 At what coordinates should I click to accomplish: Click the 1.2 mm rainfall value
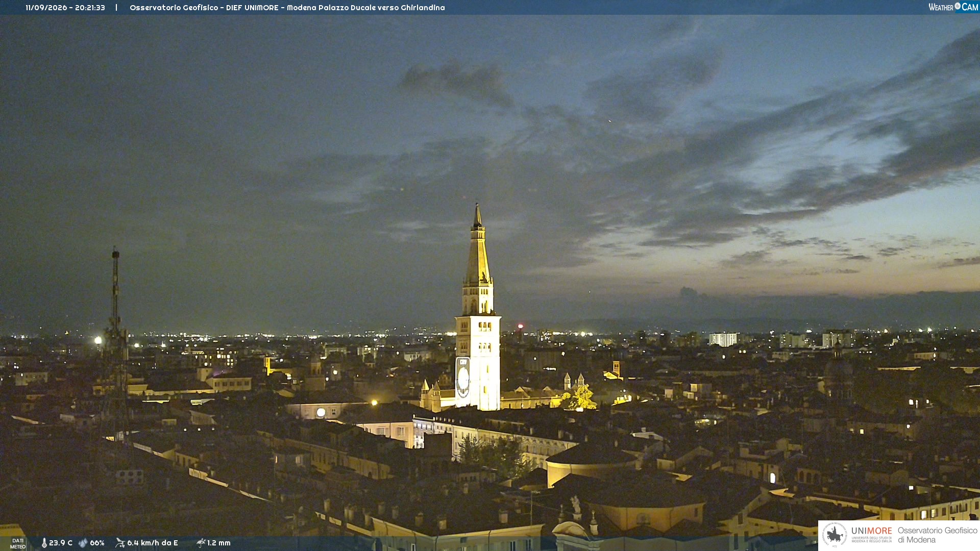tap(219, 543)
